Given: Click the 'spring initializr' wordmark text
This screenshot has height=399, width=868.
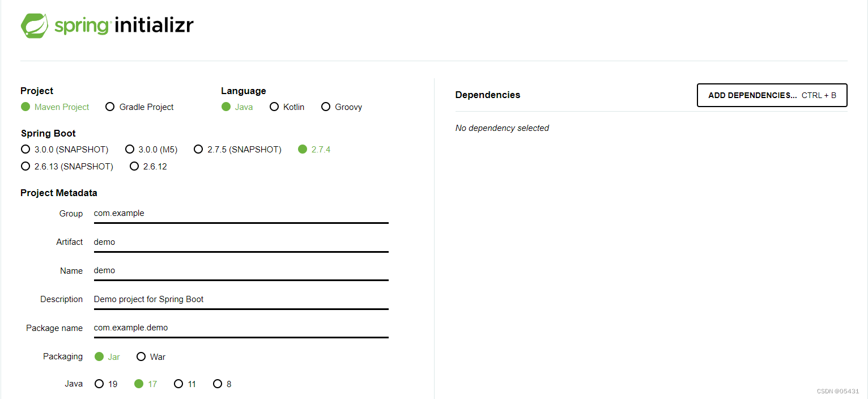Looking at the screenshot, I should (124, 26).
